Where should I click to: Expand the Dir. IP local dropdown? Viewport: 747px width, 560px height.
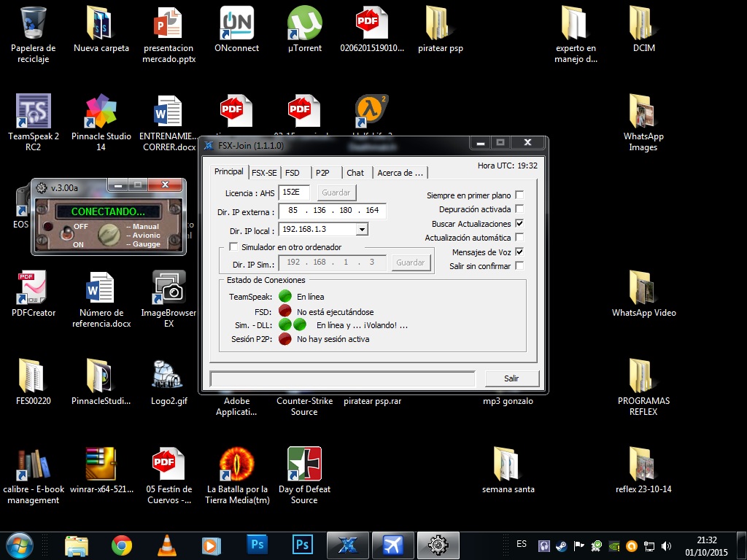coord(362,230)
